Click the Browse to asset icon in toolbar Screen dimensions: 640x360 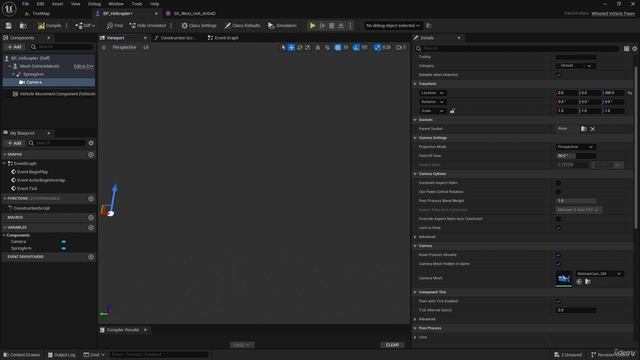pos(23,26)
